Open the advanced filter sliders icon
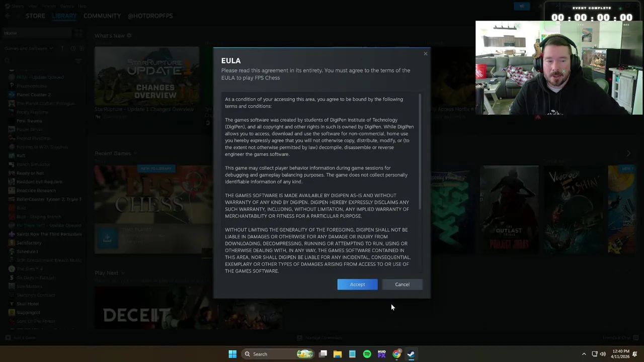The width and height of the screenshot is (644, 362). click(78, 61)
